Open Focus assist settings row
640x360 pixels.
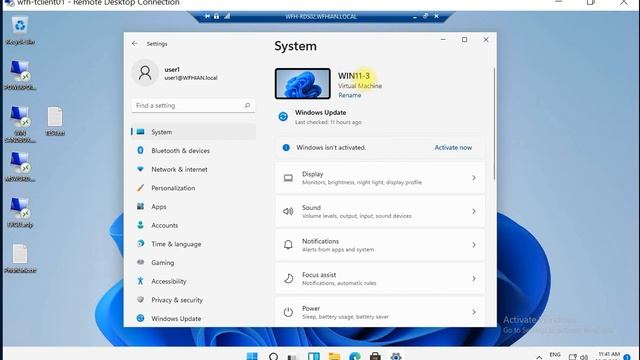click(x=380, y=278)
